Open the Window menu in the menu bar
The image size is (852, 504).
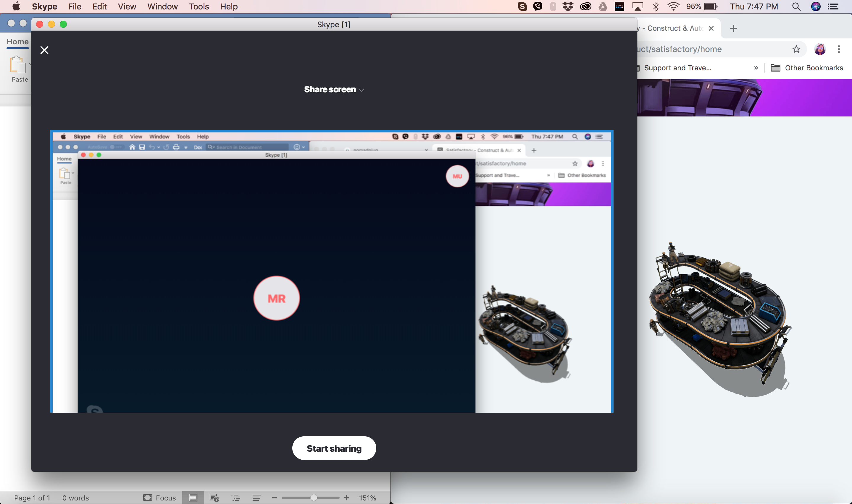tap(162, 7)
